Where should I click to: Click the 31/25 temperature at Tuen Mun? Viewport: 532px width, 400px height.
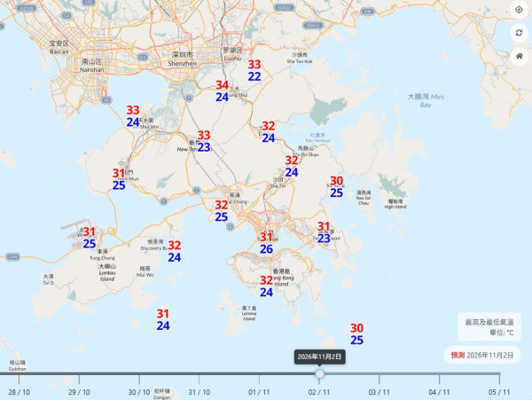(119, 179)
